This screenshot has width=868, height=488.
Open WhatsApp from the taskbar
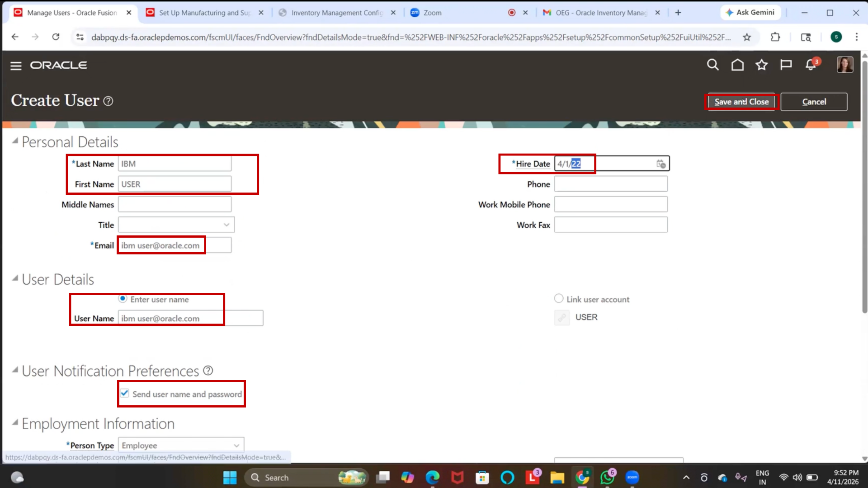coord(607,478)
